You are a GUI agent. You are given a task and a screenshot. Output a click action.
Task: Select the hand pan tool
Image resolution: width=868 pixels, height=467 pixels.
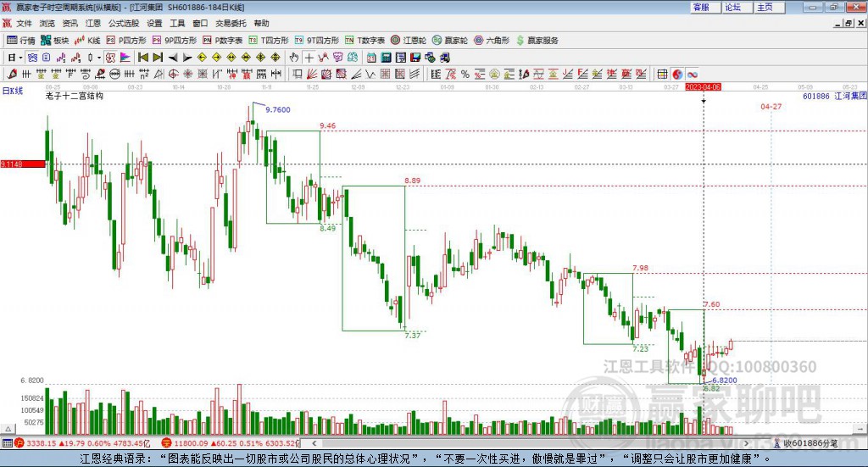pyautogui.click(x=294, y=58)
